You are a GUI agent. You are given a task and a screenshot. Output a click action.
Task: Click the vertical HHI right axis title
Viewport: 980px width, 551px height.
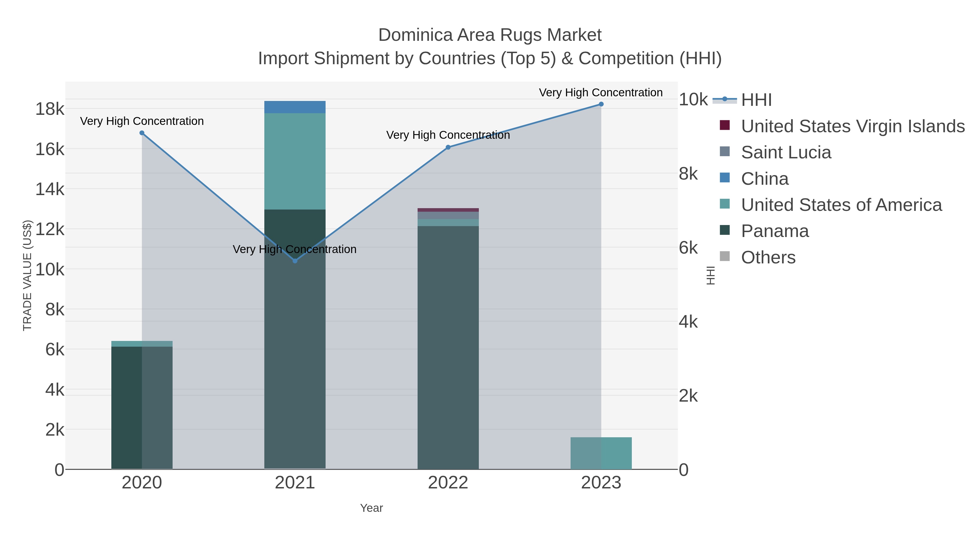click(710, 275)
